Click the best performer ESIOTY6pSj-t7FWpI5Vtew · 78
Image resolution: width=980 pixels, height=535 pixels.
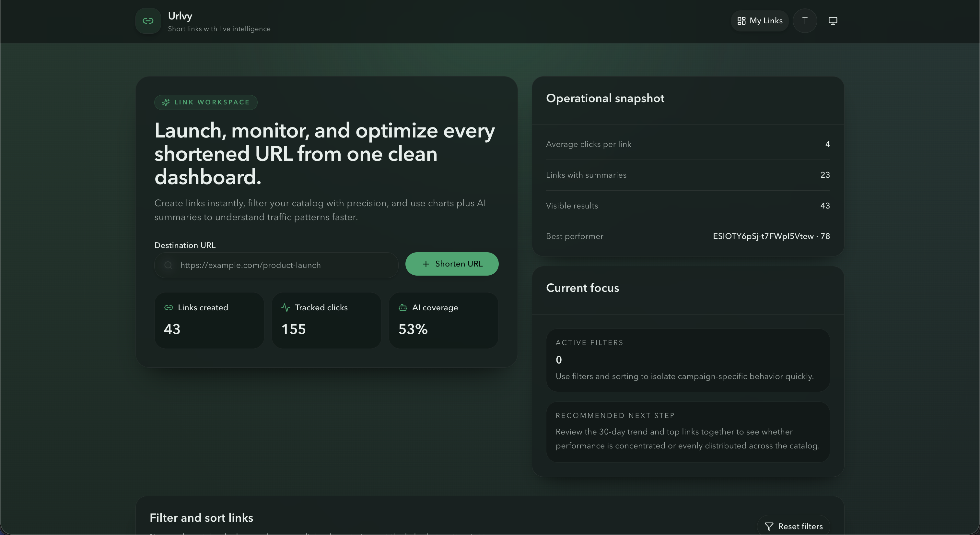(x=771, y=236)
